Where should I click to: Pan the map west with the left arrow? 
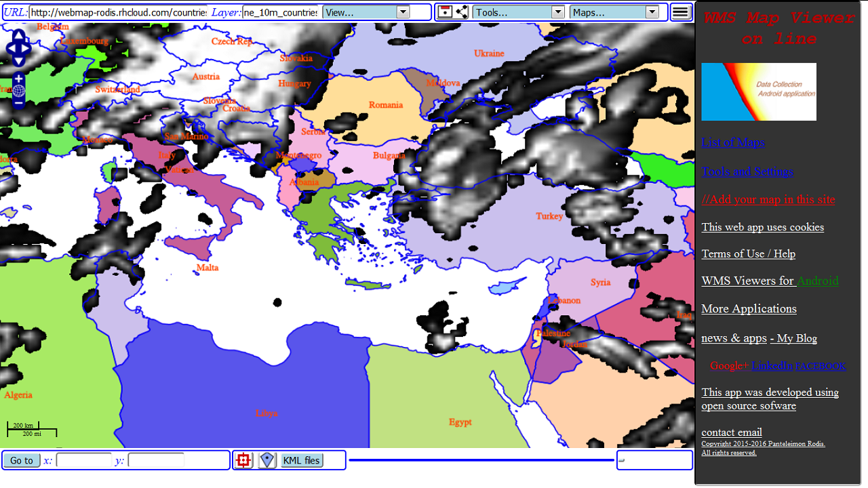tap(12, 48)
